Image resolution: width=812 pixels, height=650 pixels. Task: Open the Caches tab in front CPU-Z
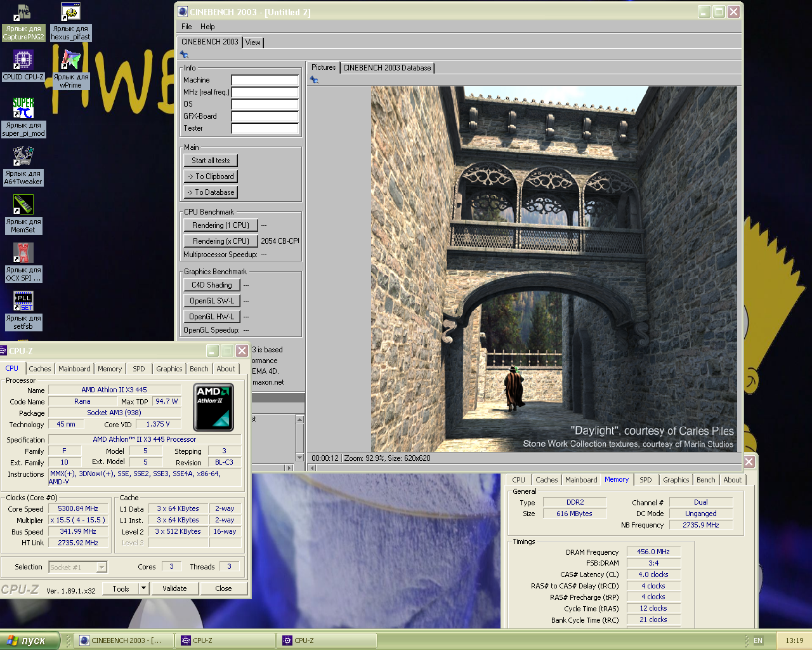point(40,369)
